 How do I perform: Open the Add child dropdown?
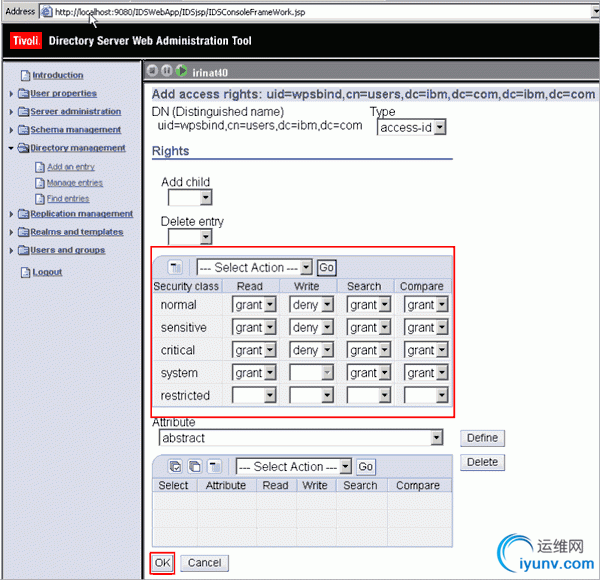click(190, 198)
